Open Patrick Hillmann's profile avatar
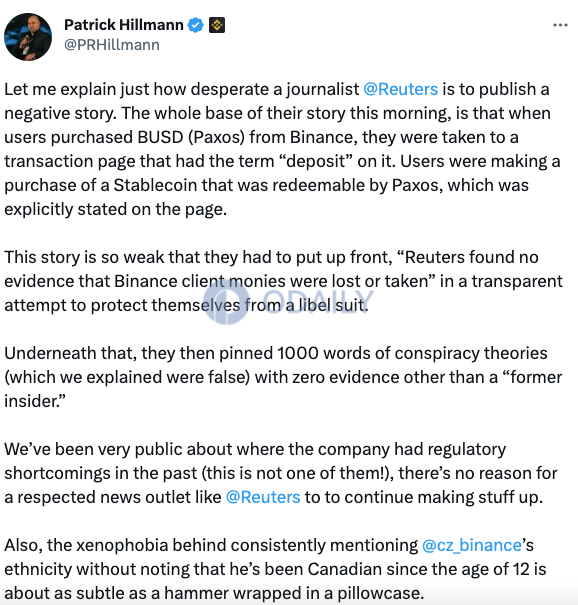578x605 pixels. click(28, 37)
